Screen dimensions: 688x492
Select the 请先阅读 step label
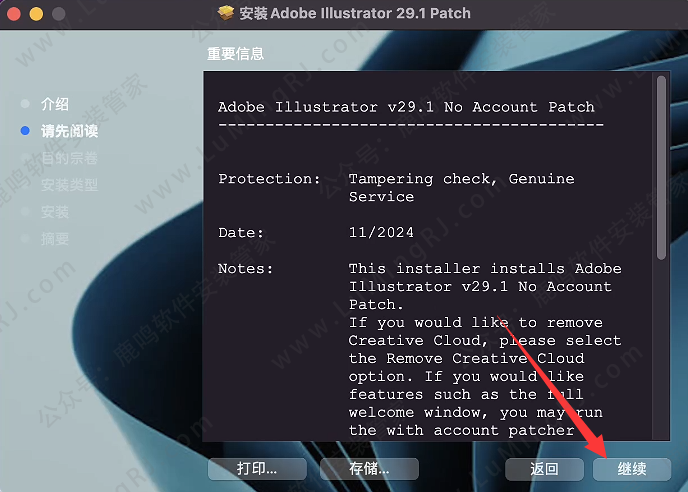coord(69,131)
